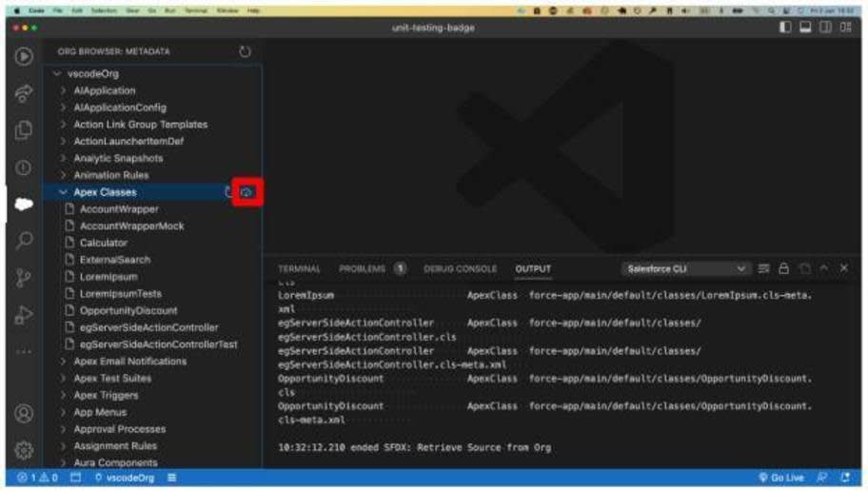Image resolution: width=868 pixels, height=491 pixels.
Task: Open the Search view in activity bar
Action: tap(24, 241)
